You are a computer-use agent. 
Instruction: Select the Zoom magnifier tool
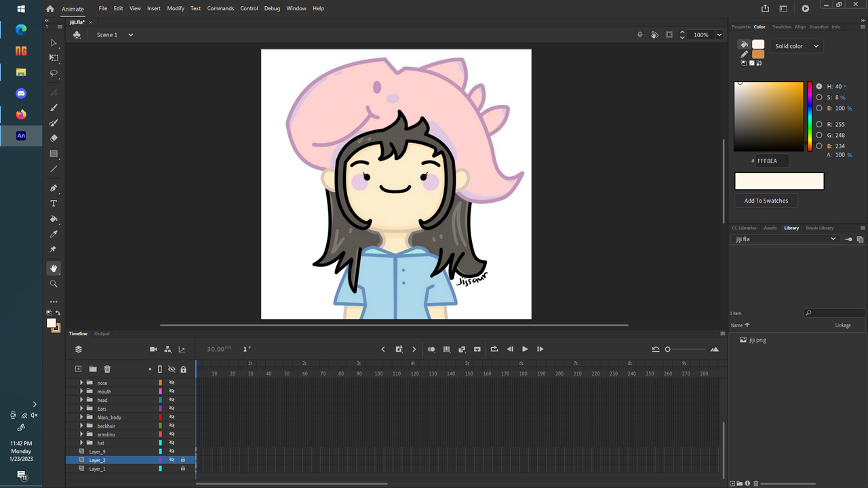coord(54,284)
